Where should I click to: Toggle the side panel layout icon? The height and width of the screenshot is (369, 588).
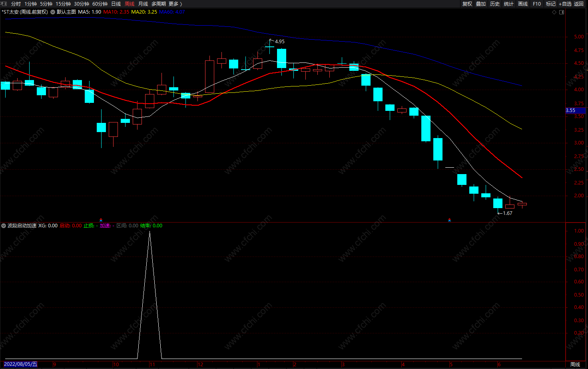click(x=562, y=12)
